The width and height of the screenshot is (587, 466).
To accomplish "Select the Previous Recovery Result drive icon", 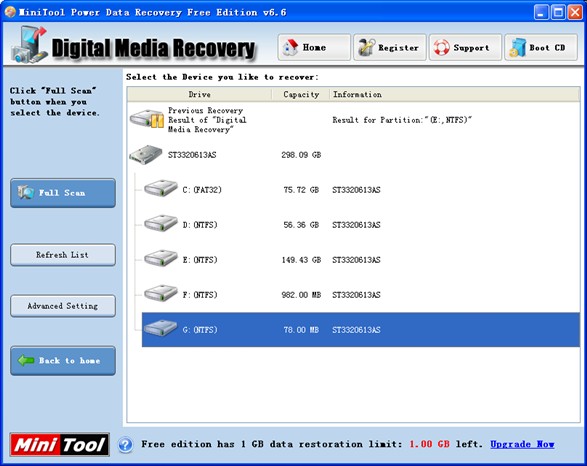I will pos(147,119).
